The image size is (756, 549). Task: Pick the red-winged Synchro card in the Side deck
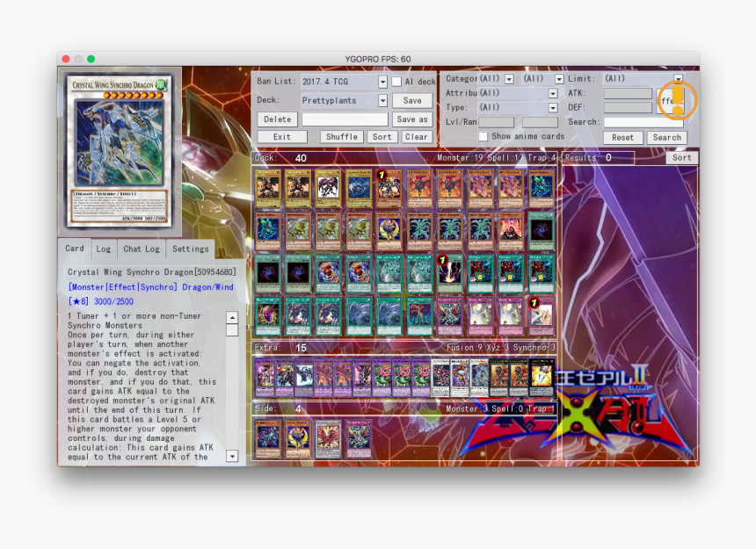329,438
